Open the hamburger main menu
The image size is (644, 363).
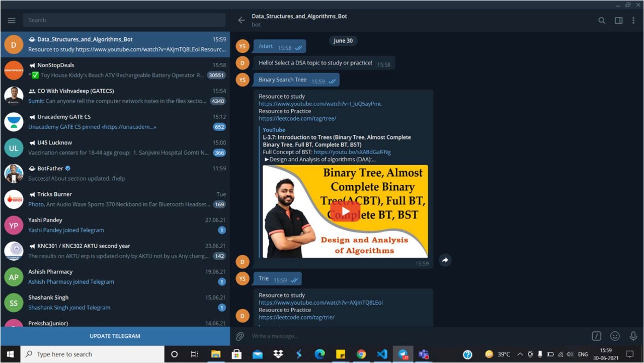(x=12, y=20)
